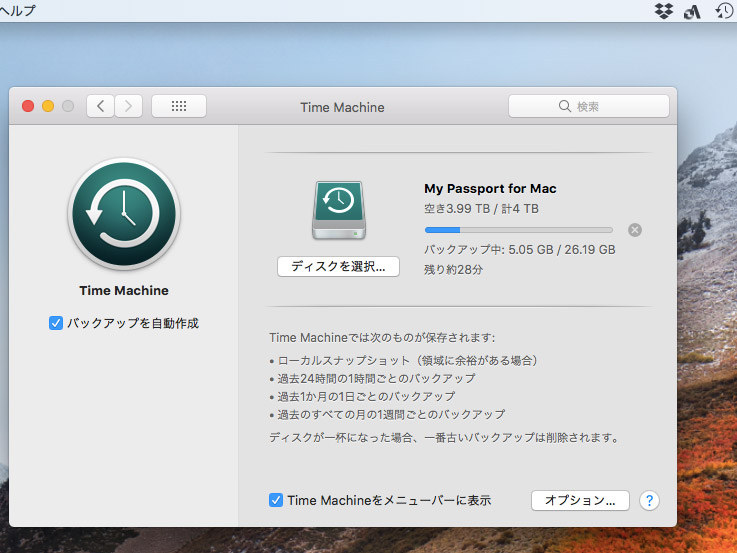
Task: Click the 過去24時間の1時間ごとのバックアップ line
Action: click(372, 378)
